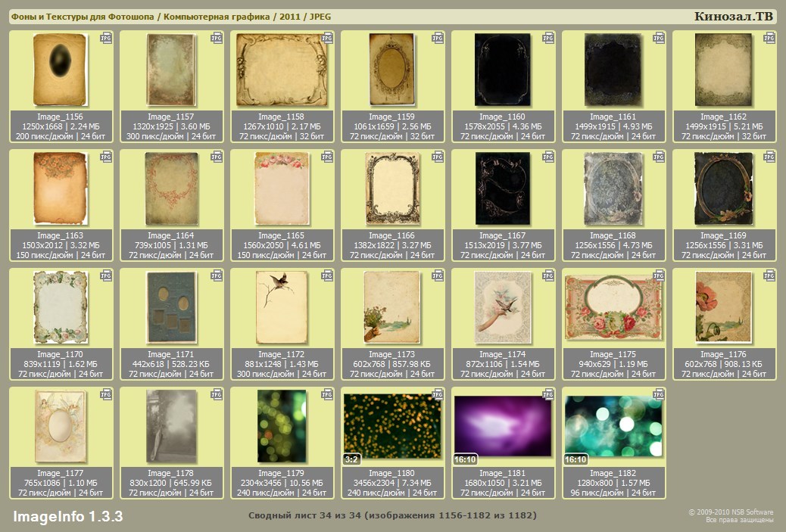
Task: Click the ImageInfo 1.3.3 title
Action: point(67,516)
